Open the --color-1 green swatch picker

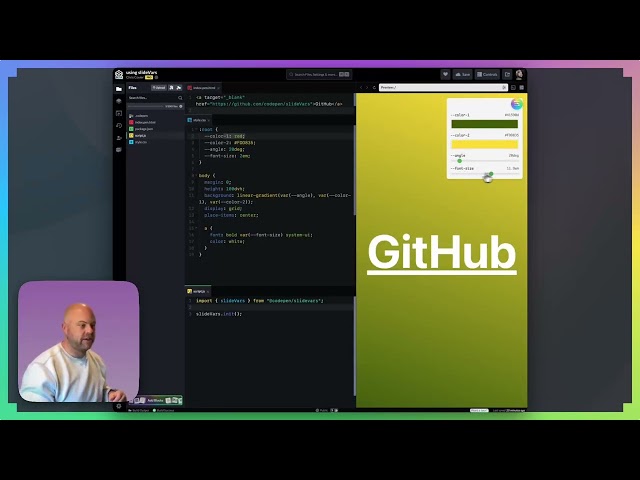484,124
